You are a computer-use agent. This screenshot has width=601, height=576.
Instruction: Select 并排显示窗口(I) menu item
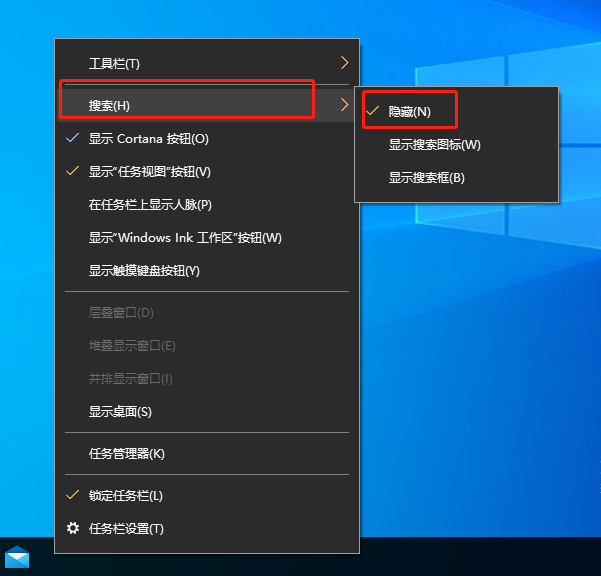[131, 379]
